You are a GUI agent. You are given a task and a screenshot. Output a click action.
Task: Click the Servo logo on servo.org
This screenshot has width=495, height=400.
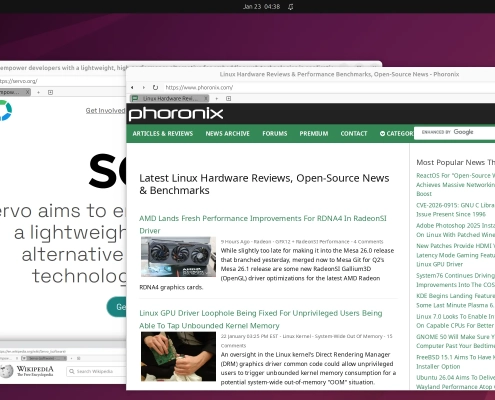pyautogui.click(x=6, y=110)
